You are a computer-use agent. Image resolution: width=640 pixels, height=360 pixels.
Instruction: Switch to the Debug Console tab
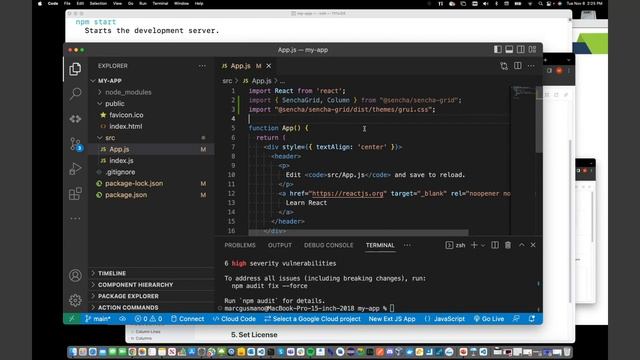click(x=329, y=245)
